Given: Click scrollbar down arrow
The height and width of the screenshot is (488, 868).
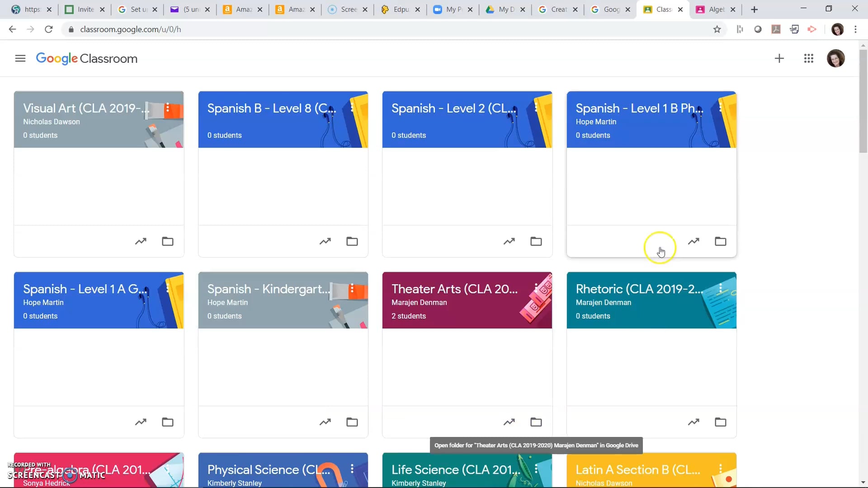Looking at the screenshot, I should pos(863,483).
